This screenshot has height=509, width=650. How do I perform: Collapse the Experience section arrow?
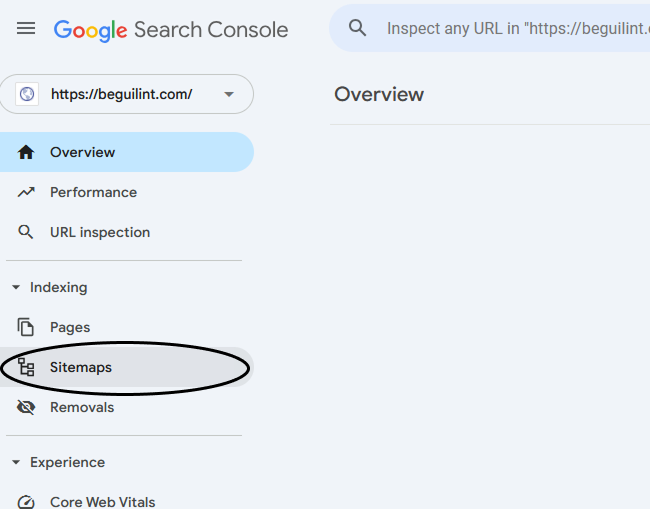coord(16,462)
